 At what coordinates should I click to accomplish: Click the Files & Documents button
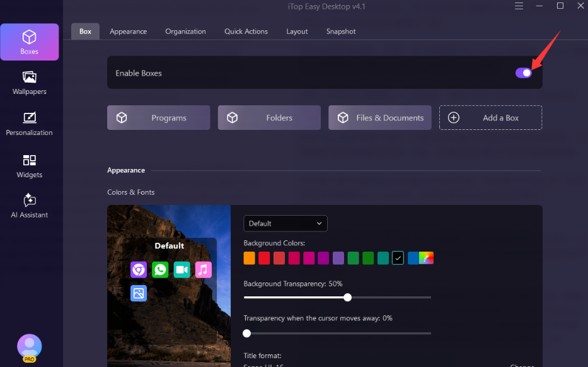point(380,118)
